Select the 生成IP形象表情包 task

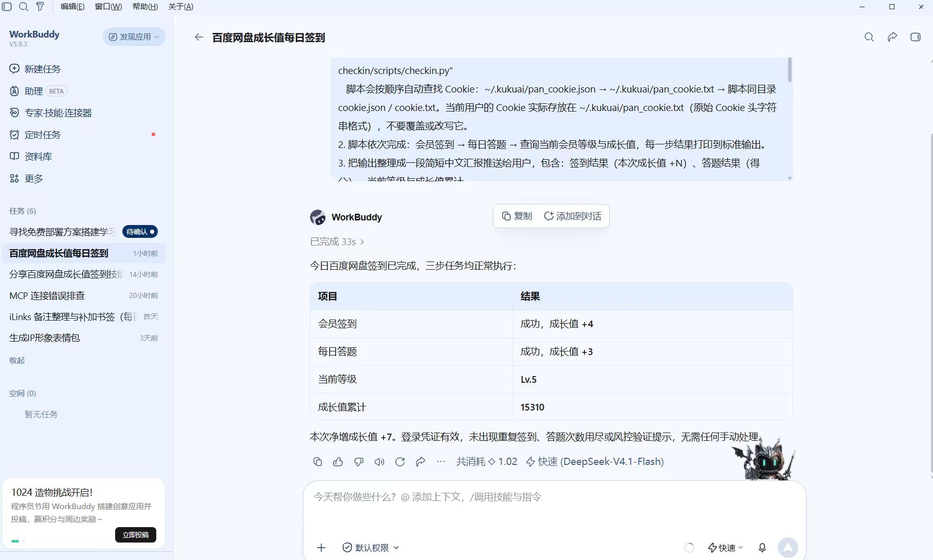(83, 338)
